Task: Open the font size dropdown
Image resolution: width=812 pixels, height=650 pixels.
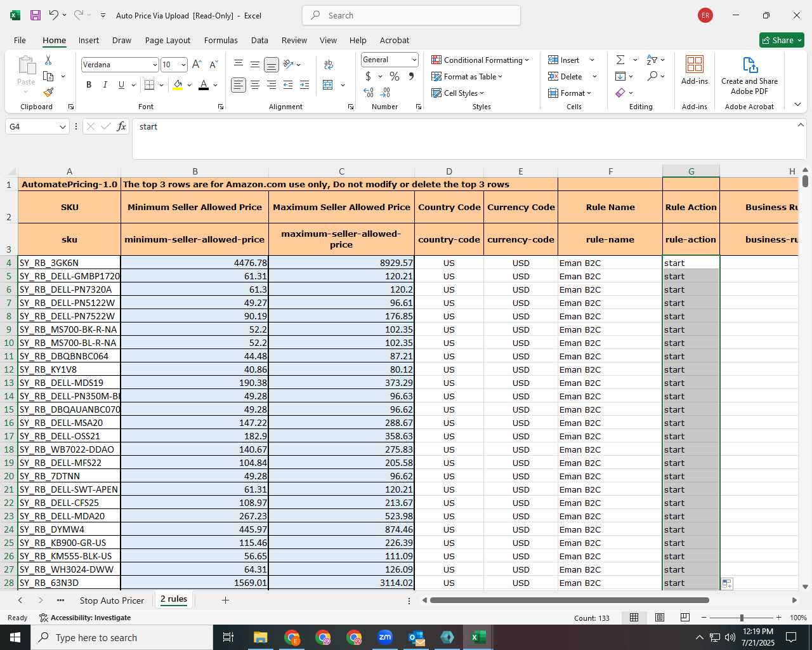Action: pyautogui.click(x=183, y=65)
